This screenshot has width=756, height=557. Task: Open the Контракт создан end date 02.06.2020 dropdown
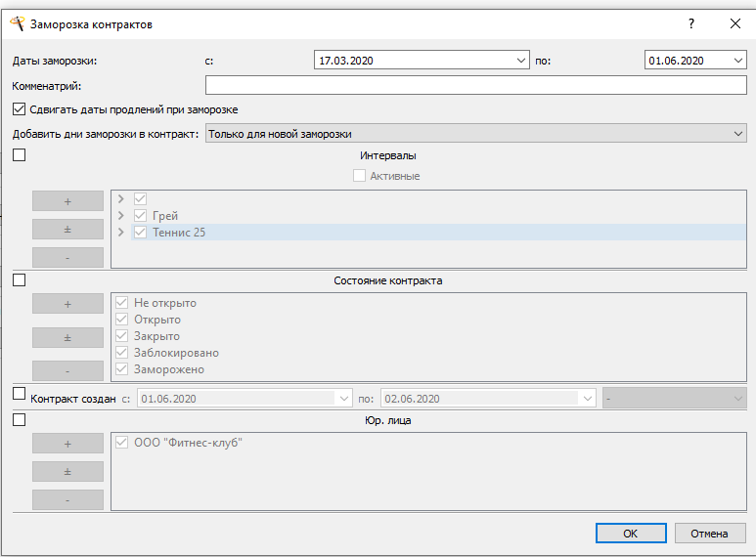pos(587,399)
